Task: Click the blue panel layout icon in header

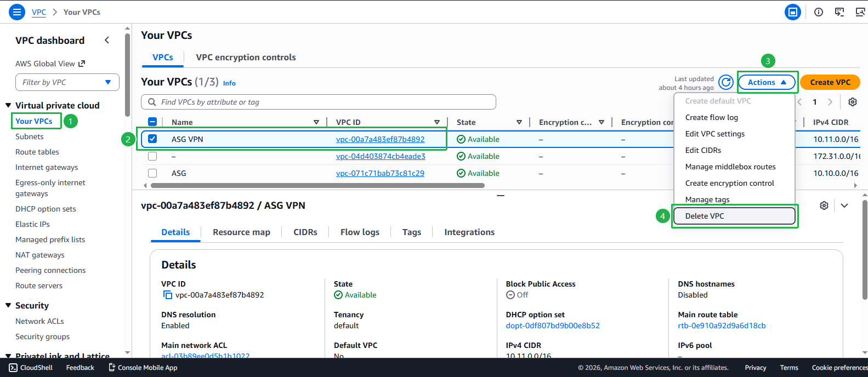Action: [792, 12]
